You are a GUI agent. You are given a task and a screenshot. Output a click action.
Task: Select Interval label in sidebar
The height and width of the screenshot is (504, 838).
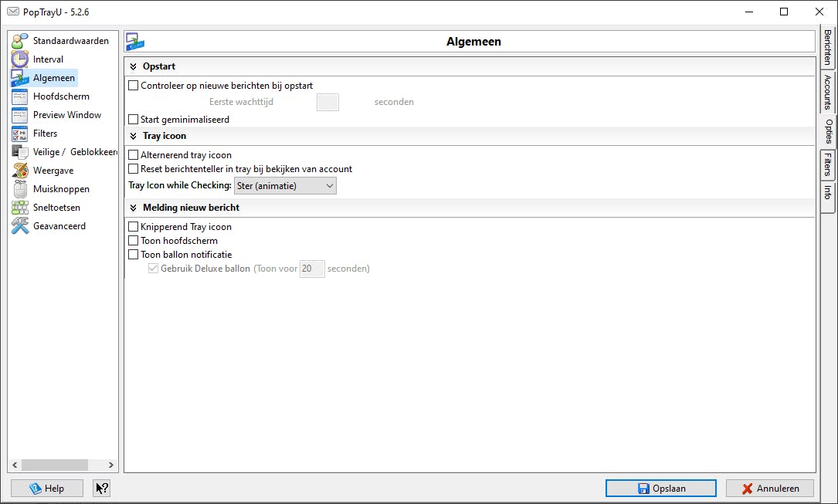pyautogui.click(x=48, y=59)
